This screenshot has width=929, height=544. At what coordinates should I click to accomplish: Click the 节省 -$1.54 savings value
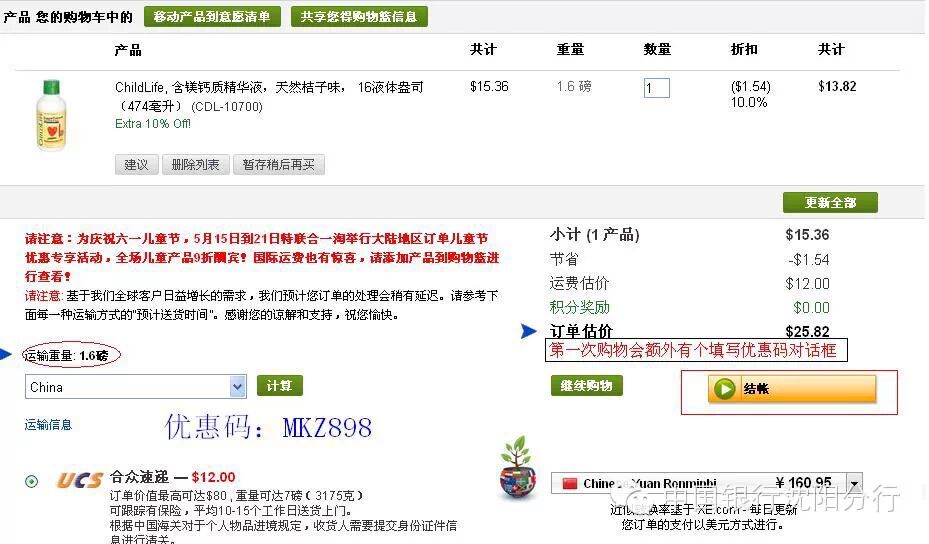click(x=809, y=260)
